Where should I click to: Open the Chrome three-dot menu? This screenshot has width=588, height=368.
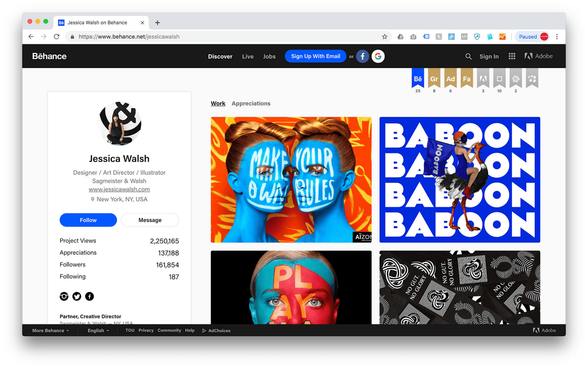pyautogui.click(x=557, y=37)
